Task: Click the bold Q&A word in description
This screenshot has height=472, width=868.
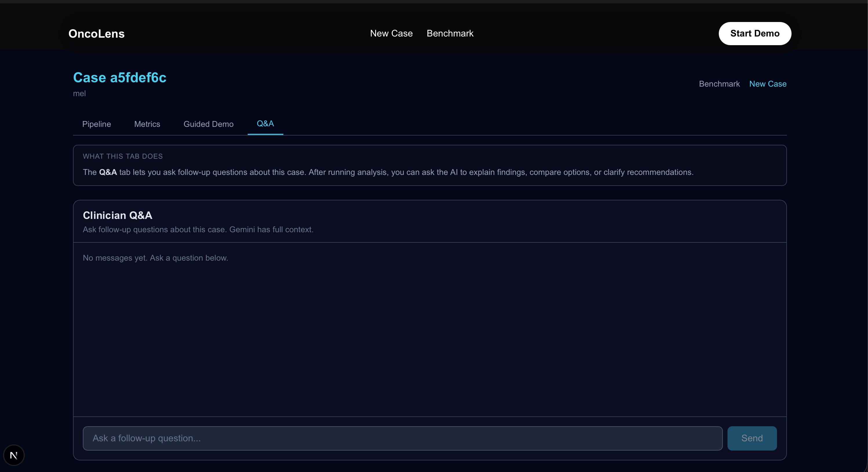Action: coord(108,172)
